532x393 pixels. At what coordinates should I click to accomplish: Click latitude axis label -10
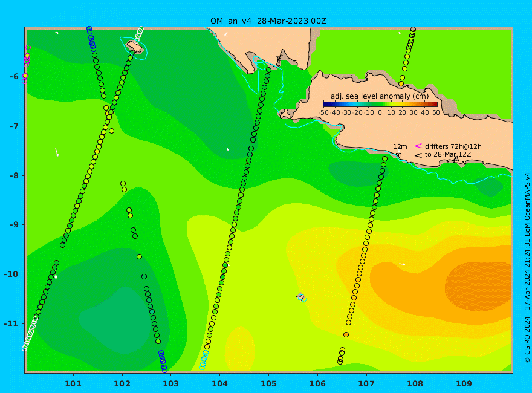pos(11,274)
